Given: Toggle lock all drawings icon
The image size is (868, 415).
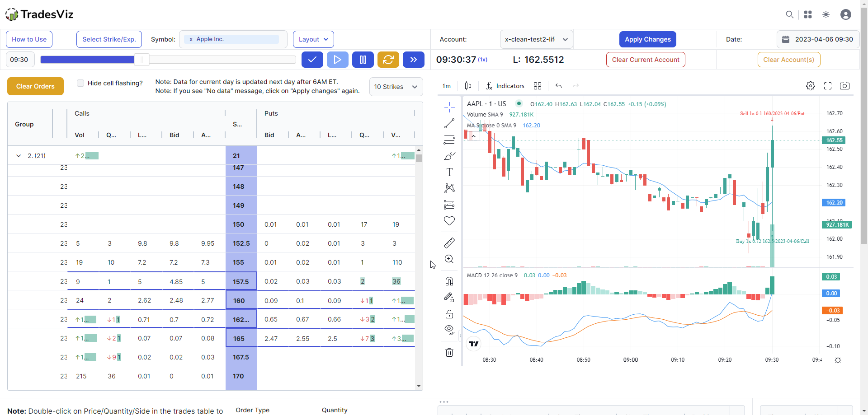Looking at the screenshot, I should coord(449,314).
